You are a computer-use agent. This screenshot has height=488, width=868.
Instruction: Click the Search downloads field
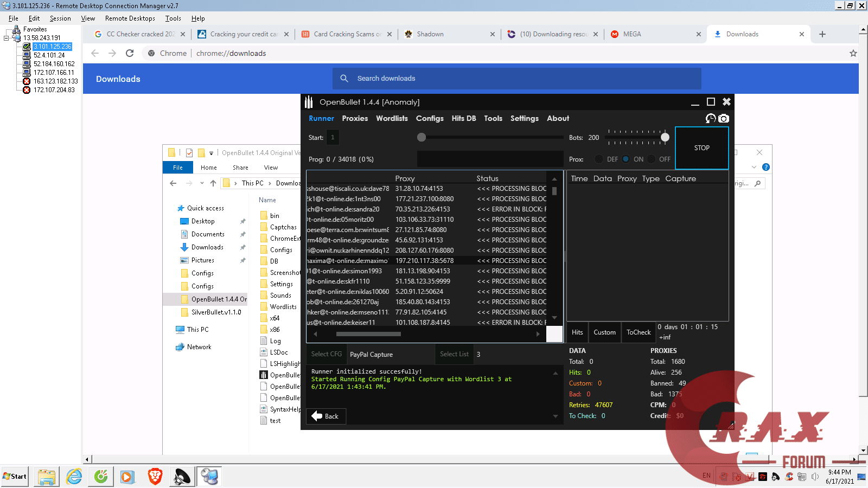[515, 79]
